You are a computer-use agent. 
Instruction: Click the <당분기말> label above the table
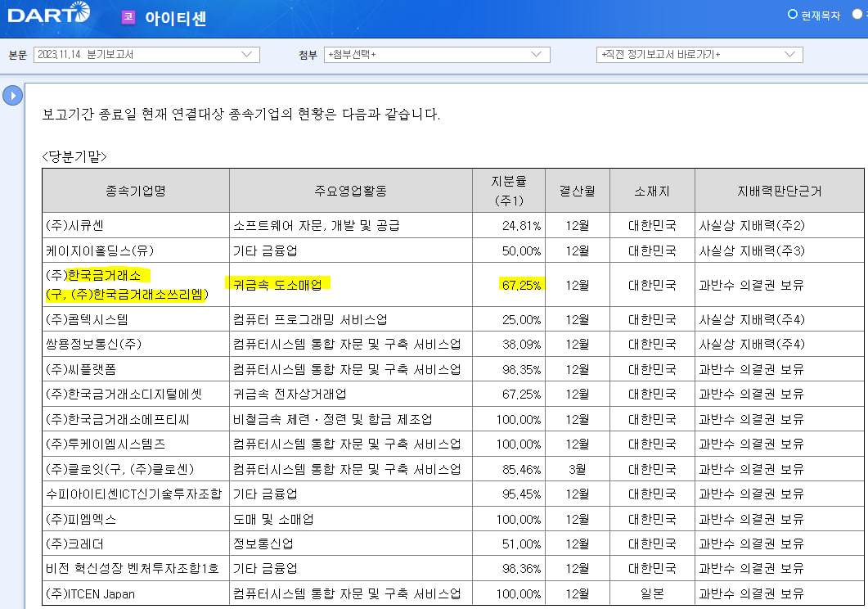pyautogui.click(x=74, y=156)
